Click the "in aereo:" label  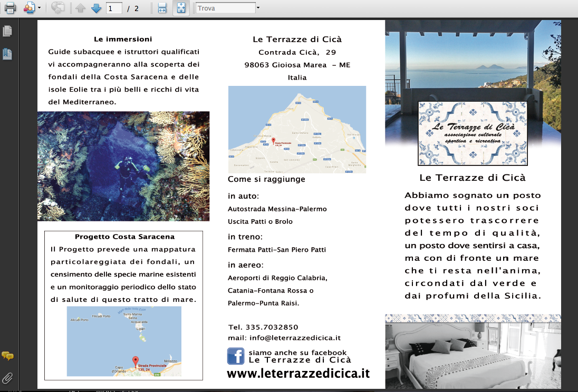246,265
